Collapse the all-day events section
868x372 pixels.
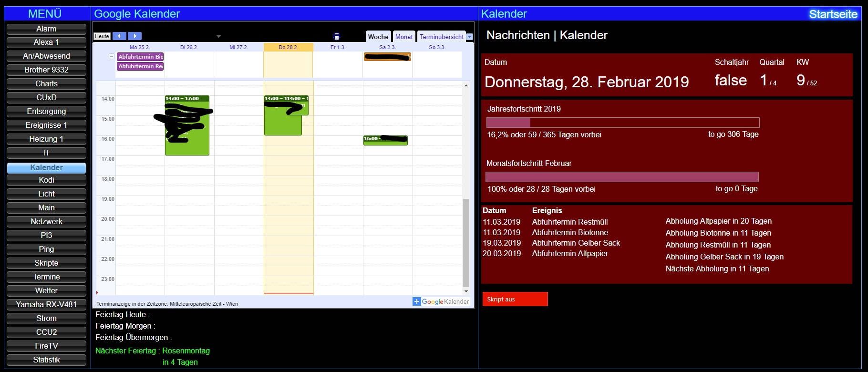(112, 56)
